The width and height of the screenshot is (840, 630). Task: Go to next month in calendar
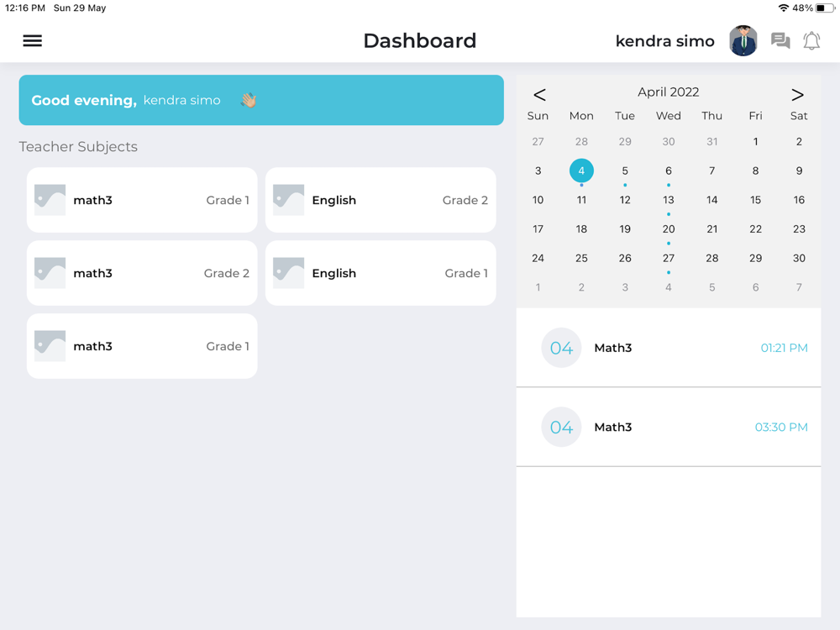point(797,95)
